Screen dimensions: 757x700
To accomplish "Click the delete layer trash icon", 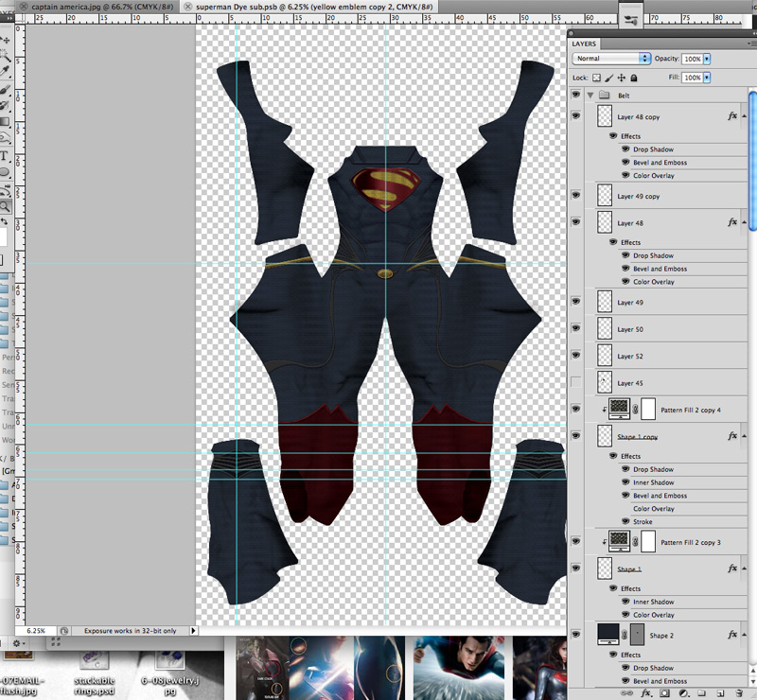I will (739, 693).
